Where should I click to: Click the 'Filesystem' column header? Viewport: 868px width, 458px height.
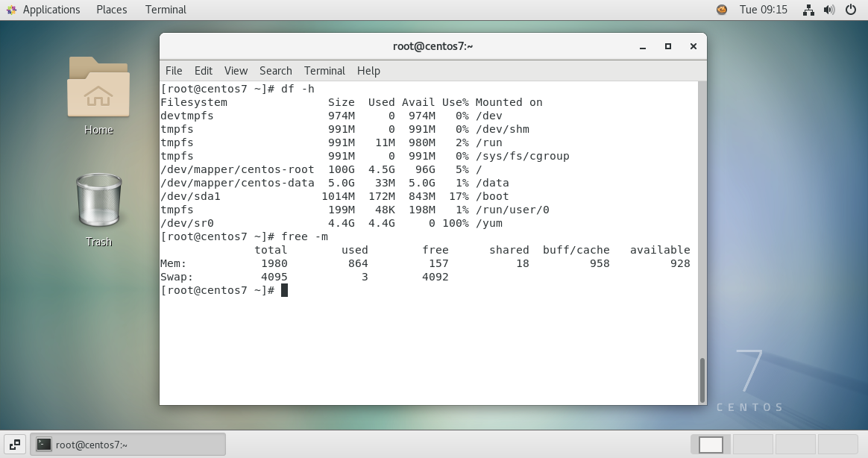click(x=194, y=102)
